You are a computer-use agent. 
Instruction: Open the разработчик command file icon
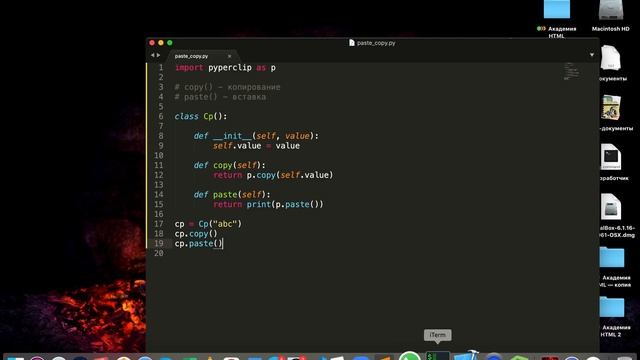tap(611, 157)
